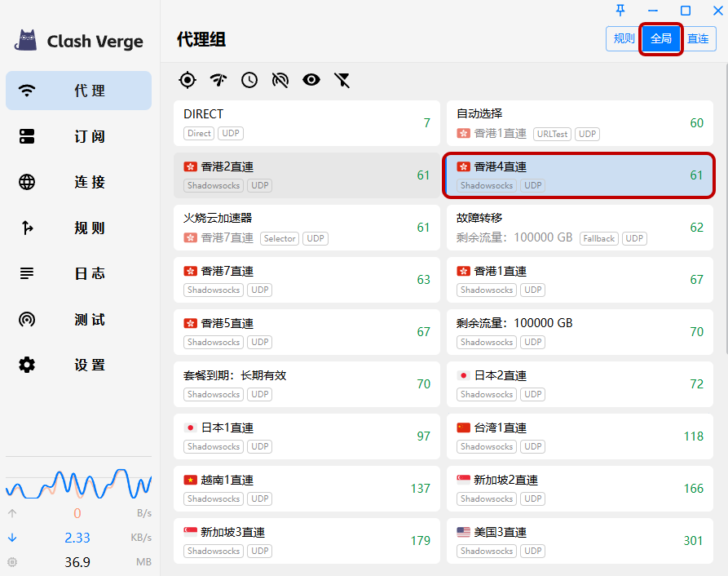Viewport: 728px width, 576px height.
Task: Switch to 直连 direct mode
Action: coord(698,38)
